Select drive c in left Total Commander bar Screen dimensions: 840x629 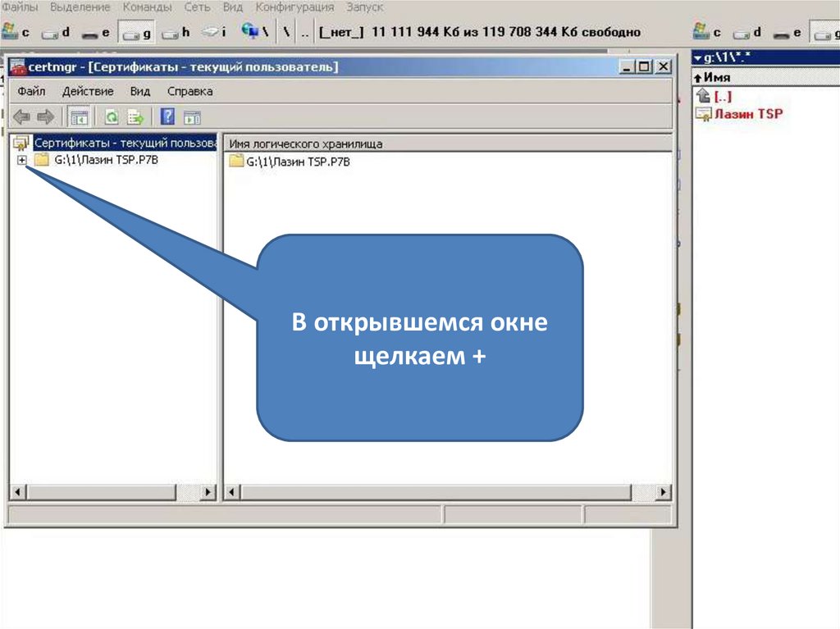point(15,32)
